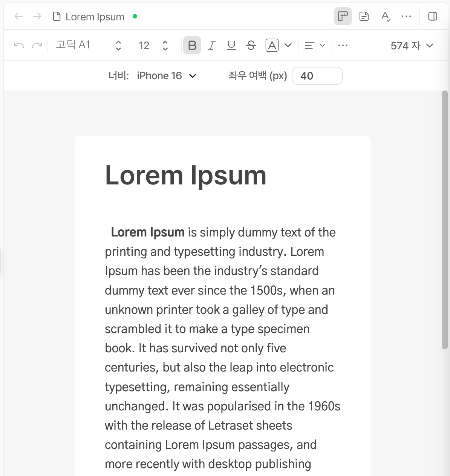Click the back navigation arrow
Image resolution: width=450 pixels, height=476 pixels.
point(19,16)
